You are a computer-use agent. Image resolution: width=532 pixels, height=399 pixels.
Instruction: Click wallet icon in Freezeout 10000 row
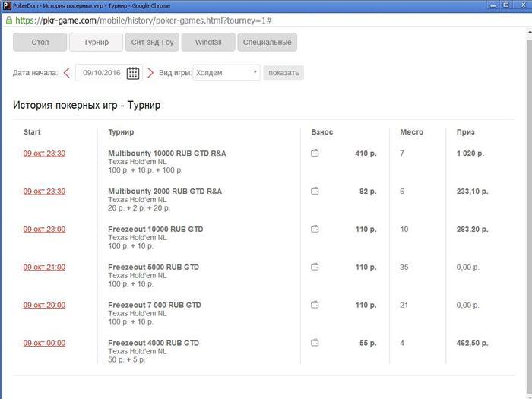(315, 229)
